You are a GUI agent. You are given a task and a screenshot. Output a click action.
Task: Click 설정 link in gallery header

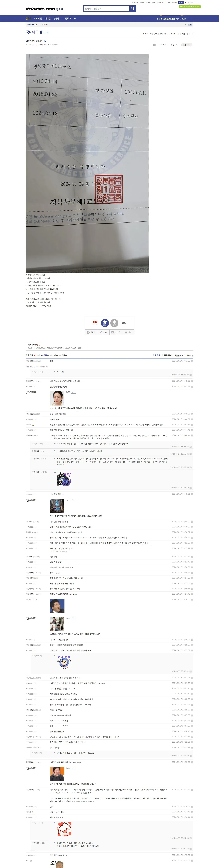(x=145, y=34)
